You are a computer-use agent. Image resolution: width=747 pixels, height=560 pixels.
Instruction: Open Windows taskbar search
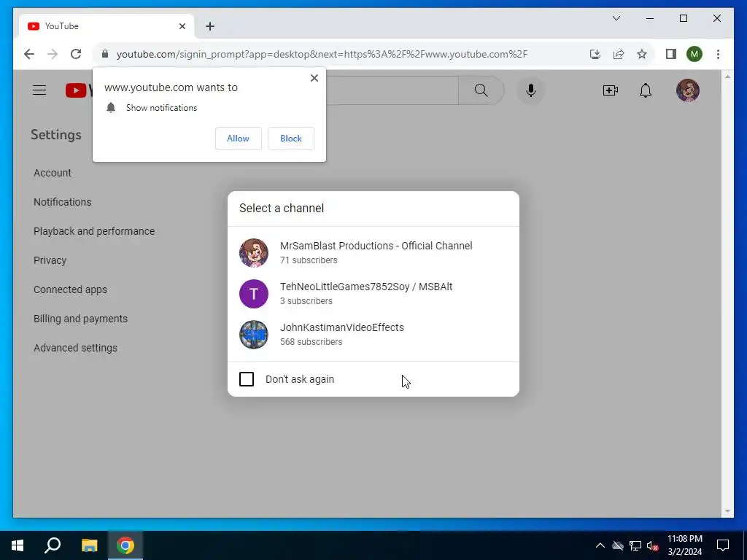pos(53,545)
